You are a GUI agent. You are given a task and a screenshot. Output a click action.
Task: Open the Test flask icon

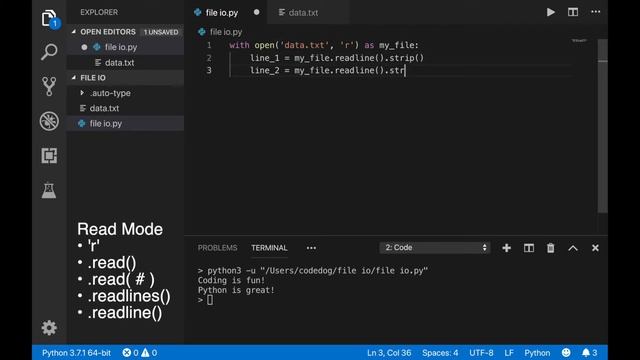(49, 190)
